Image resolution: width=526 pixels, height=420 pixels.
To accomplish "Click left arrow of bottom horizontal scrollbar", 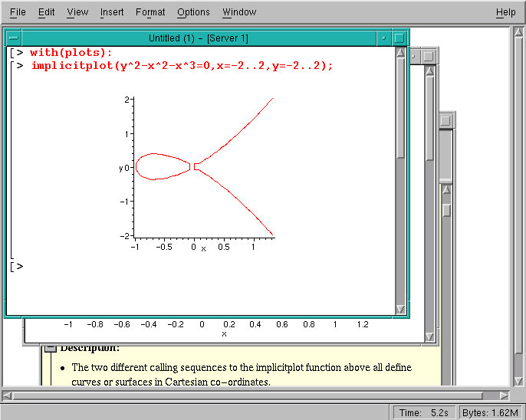I will point(7,395).
